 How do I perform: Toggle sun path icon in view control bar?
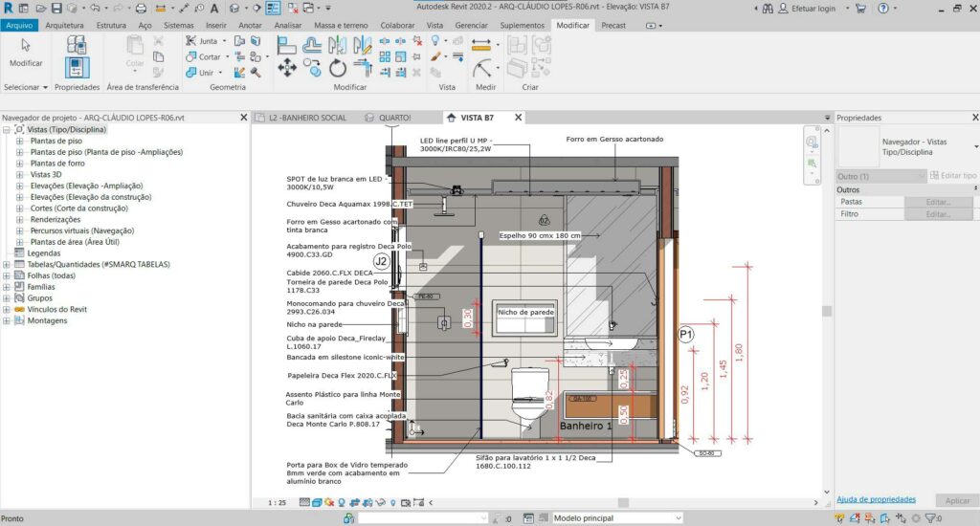click(x=329, y=502)
